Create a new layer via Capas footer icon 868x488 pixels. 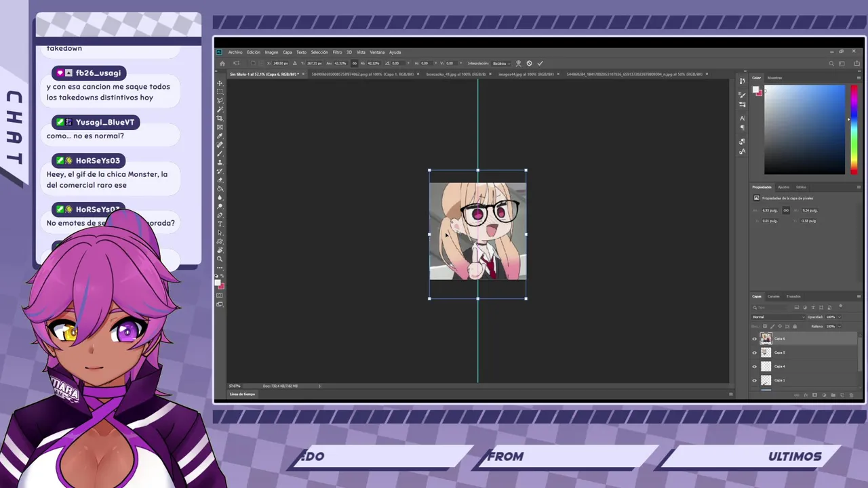pos(842,395)
